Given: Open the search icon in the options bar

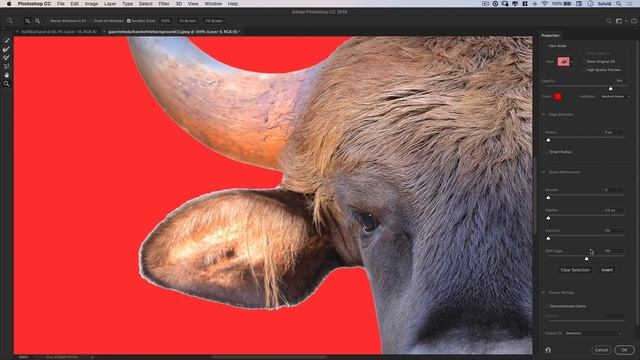Looking at the screenshot, I should [x=609, y=21].
